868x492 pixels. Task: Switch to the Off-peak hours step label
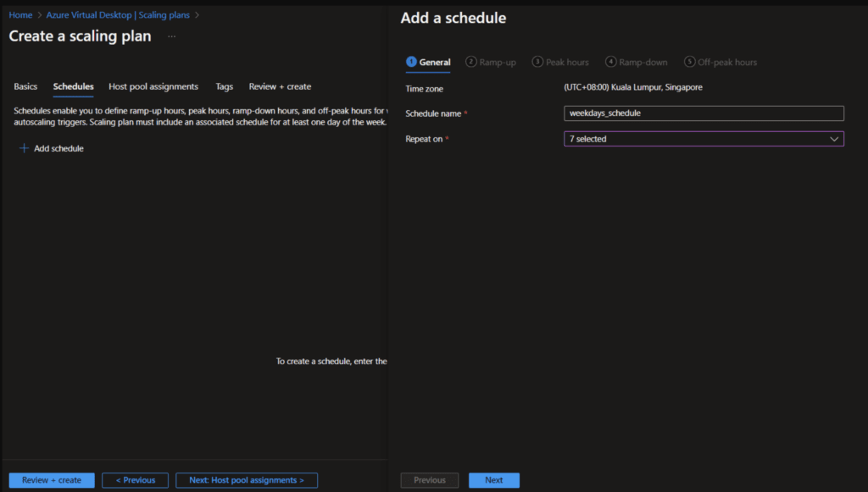coord(727,63)
